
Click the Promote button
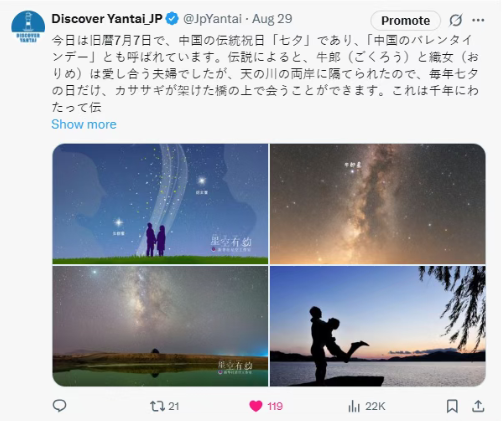(405, 21)
